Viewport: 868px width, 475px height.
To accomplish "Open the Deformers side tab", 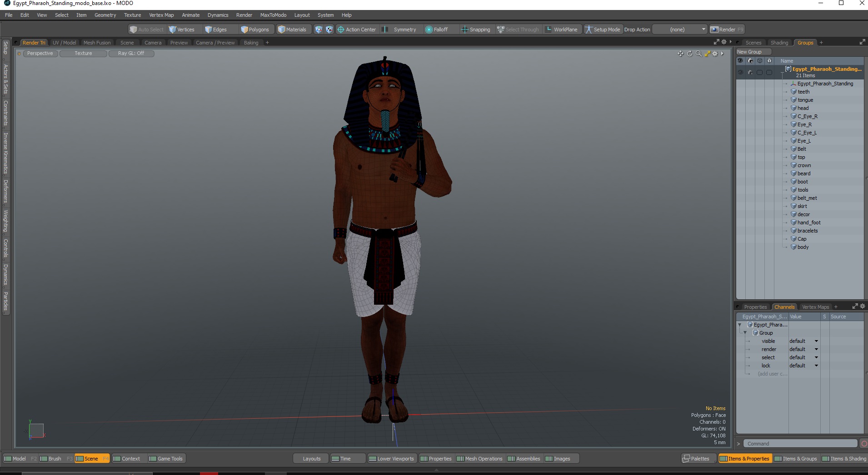I will coord(5,191).
